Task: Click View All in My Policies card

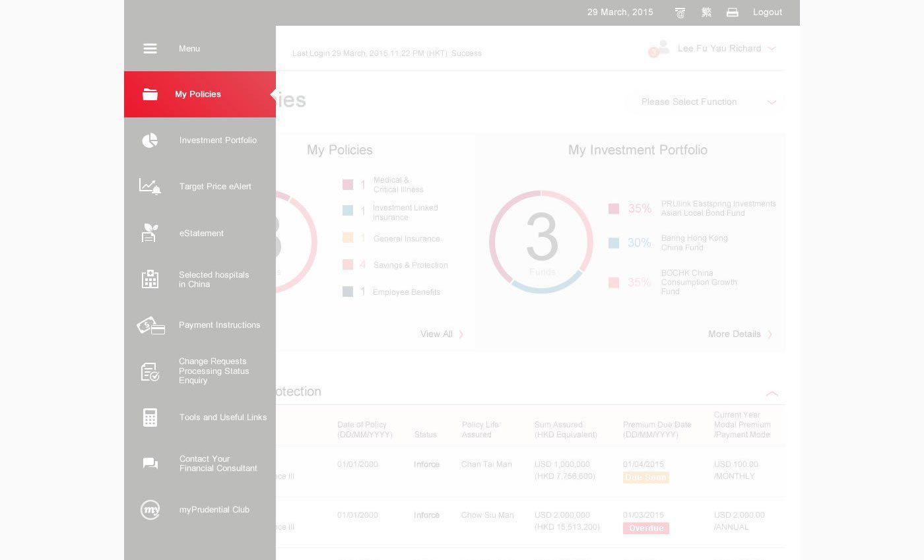Action: pyautogui.click(x=442, y=334)
